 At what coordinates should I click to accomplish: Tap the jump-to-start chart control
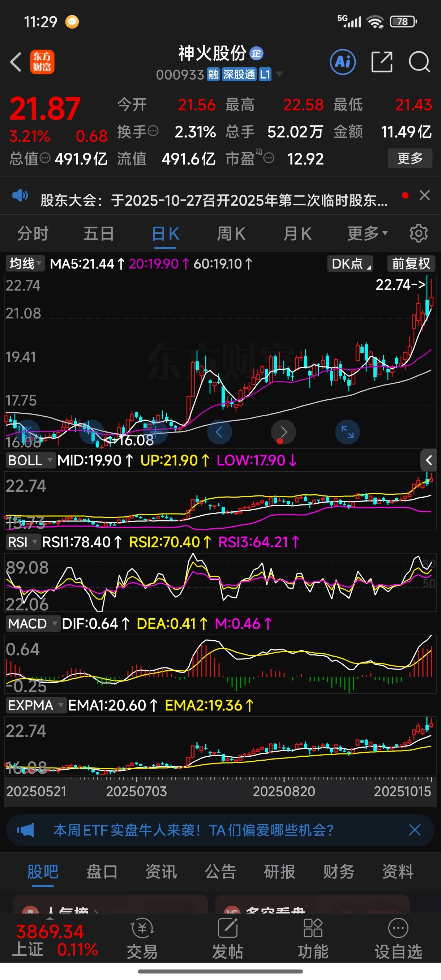click(x=27, y=432)
